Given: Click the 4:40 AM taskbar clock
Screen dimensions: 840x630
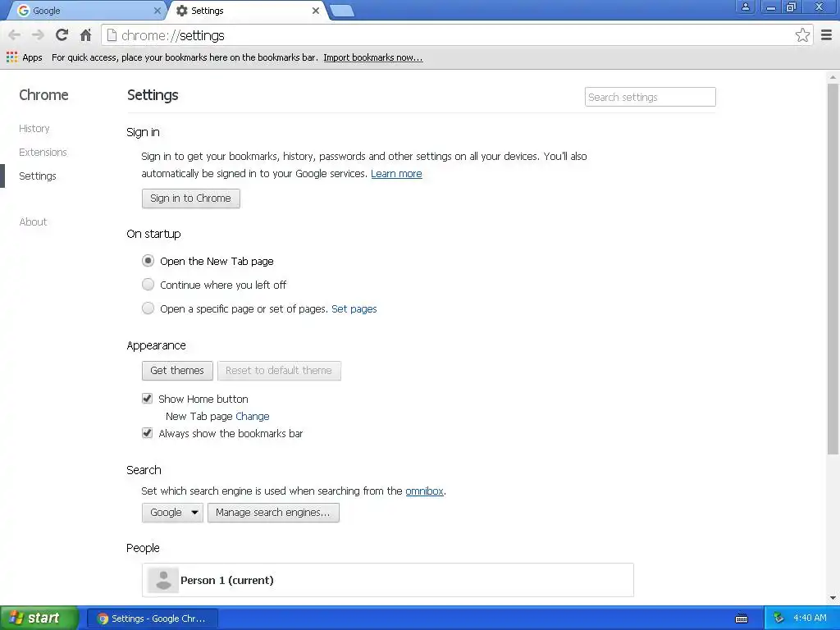Looking at the screenshot, I should point(810,619).
